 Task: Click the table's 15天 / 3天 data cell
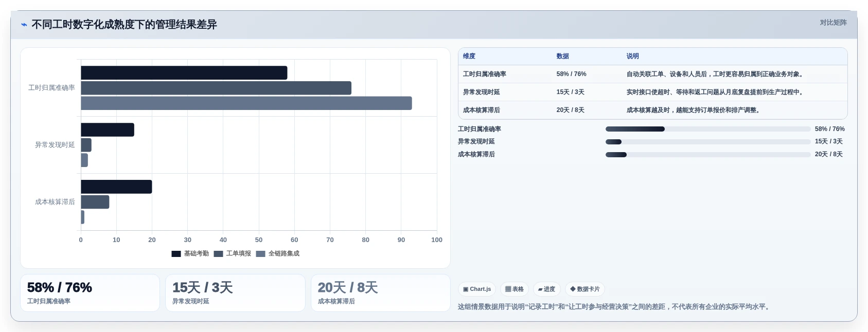(x=571, y=93)
